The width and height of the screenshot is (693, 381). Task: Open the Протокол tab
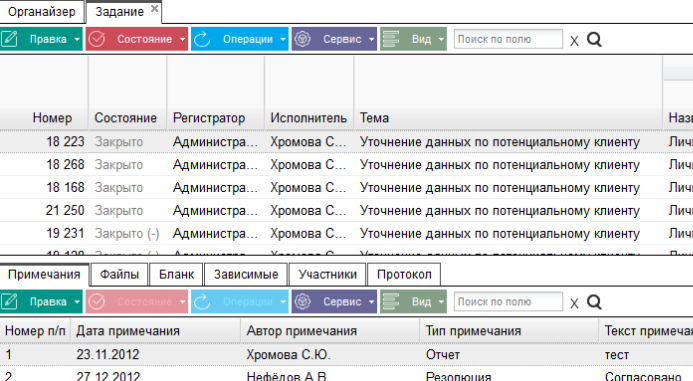pyautogui.click(x=404, y=274)
